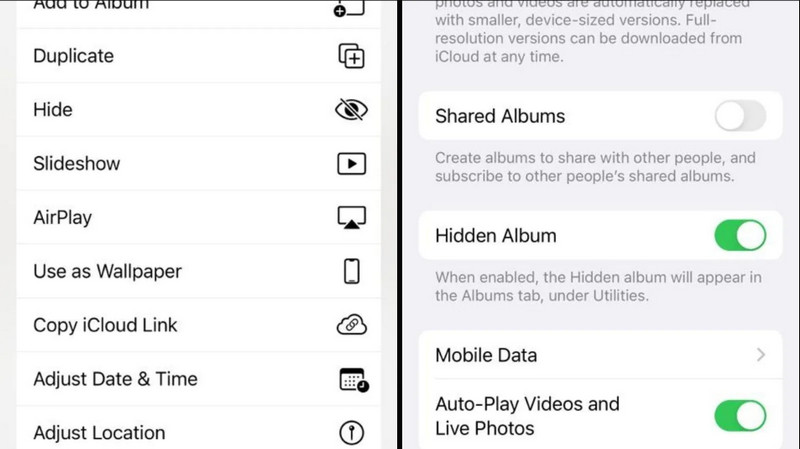Tap the phone icon for Use as Wallpaper
This screenshot has width=800, height=449.
pyautogui.click(x=352, y=271)
